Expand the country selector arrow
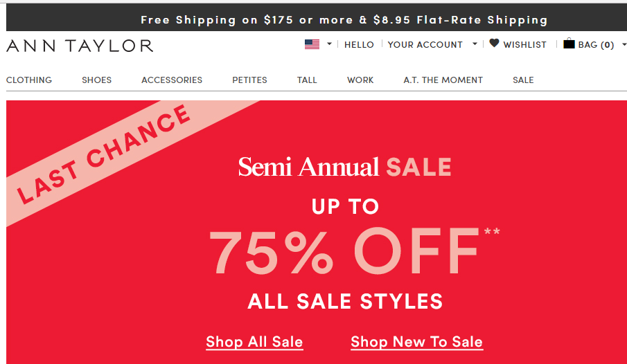The image size is (627, 364). pos(329,44)
